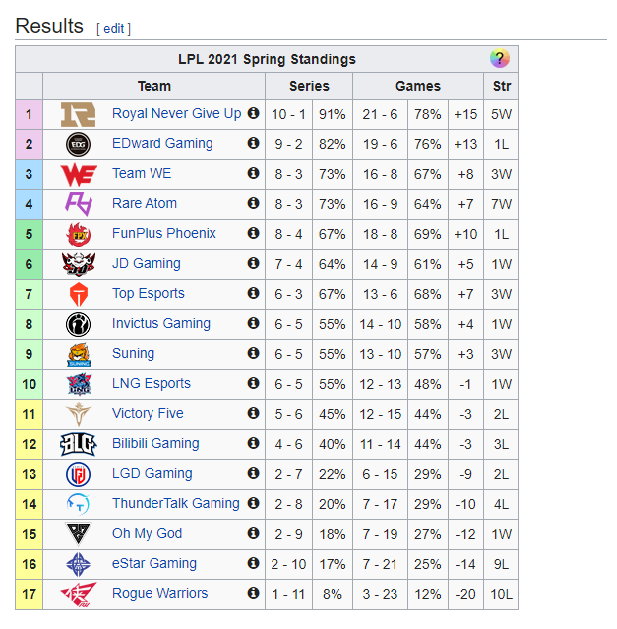Image resolution: width=617 pixels, height=629 pixels.
Task: Open the eStar Gaming link
Action: [x=154, y=564]
